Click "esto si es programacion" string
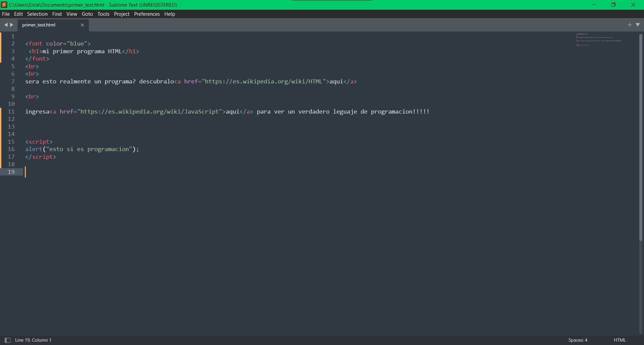This screenshot has height=345, width=644. [x=89, y=149]
